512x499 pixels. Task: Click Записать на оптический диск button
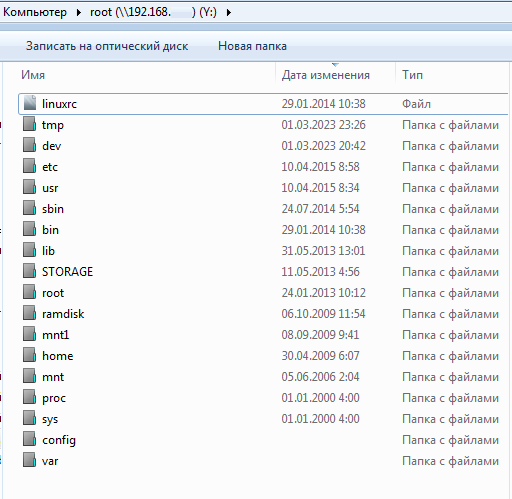(x=107, y=46)
